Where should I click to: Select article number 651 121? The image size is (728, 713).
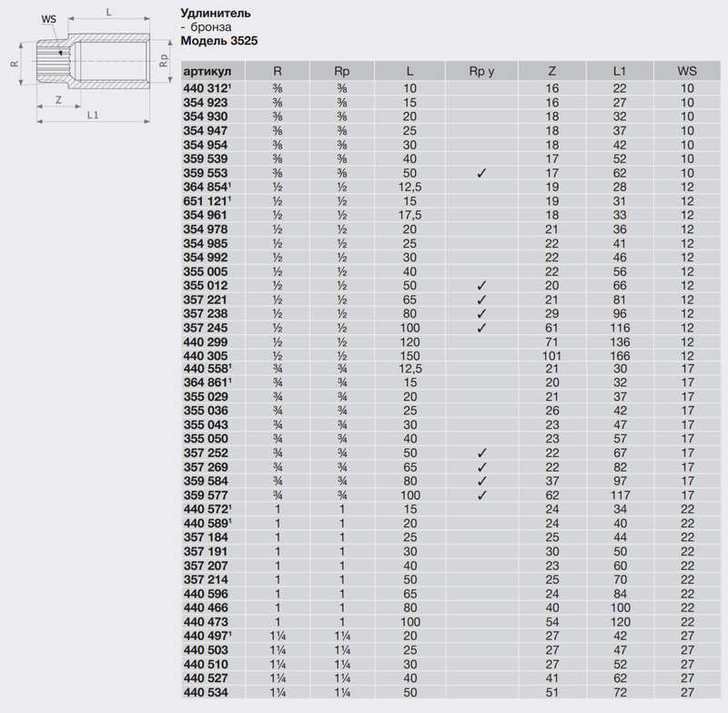(207, 200)
